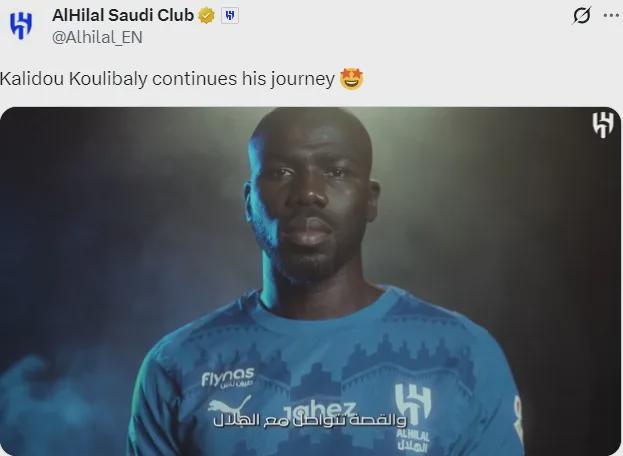This screenshot has height=456, width=623.
Task: Click the gold verified checkmark badge
Action: (206, 16)
